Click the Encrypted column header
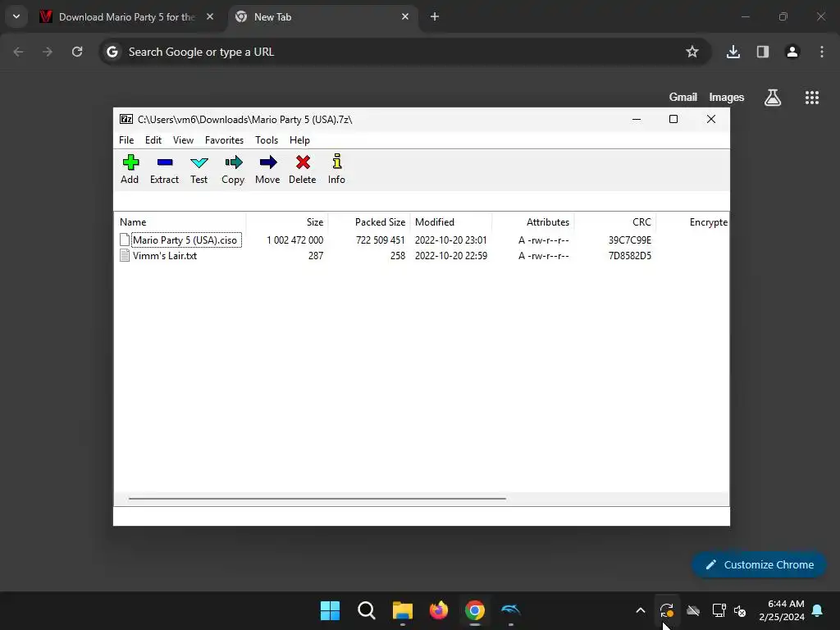 pyautogui.click(x=692, y=221)
